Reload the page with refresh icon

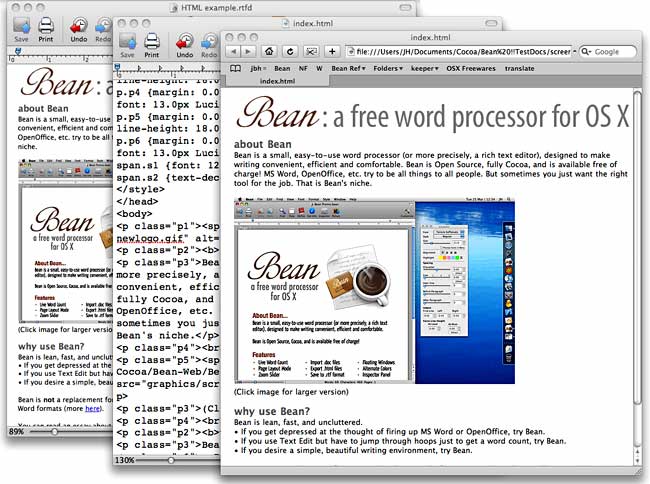(x=290, y=51)
